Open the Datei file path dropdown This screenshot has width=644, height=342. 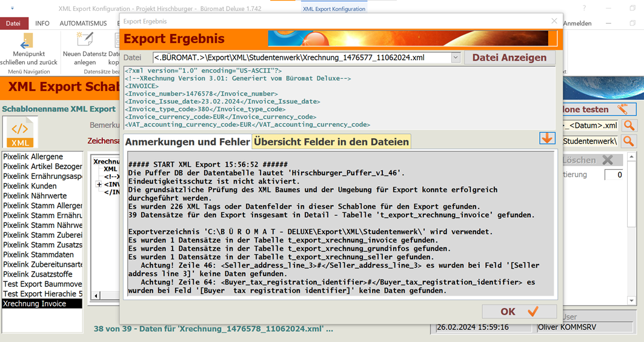456,58
